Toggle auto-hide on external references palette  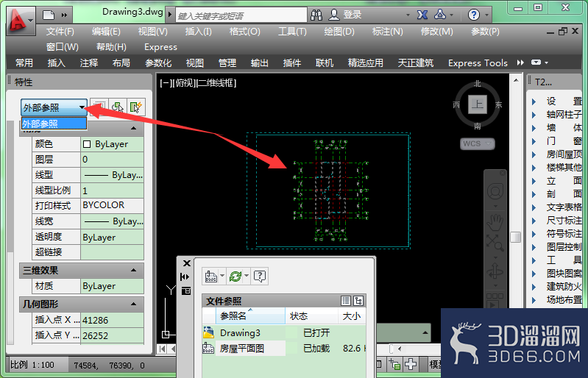pyautogui.click(x=185, y=277)
